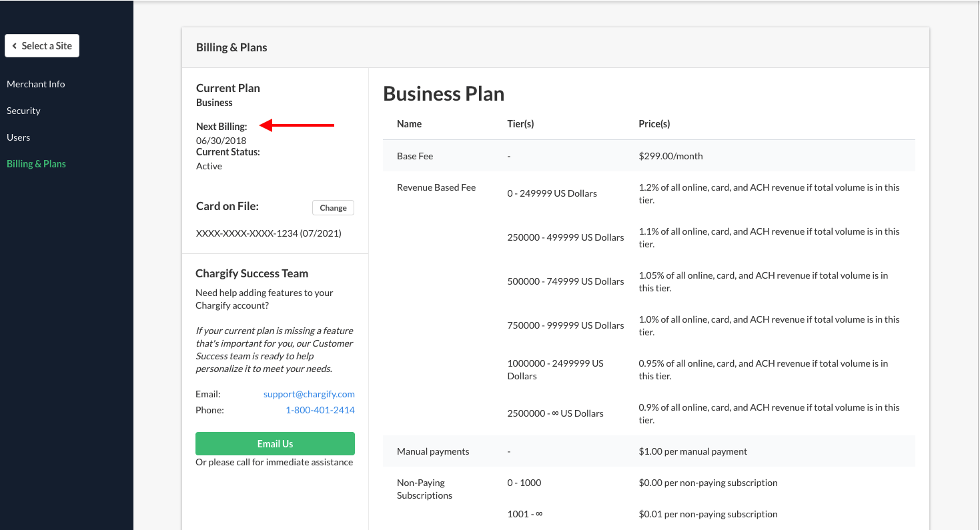Click the Price(s) column header
The width and height of the screenshot is (980, 530).
pos(654,124)
